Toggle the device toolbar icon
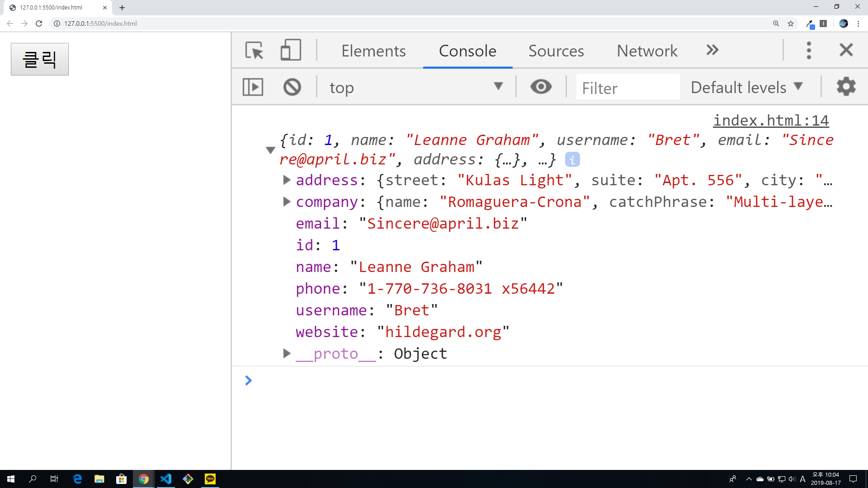 pyautogui.click(x=291, y=50)
